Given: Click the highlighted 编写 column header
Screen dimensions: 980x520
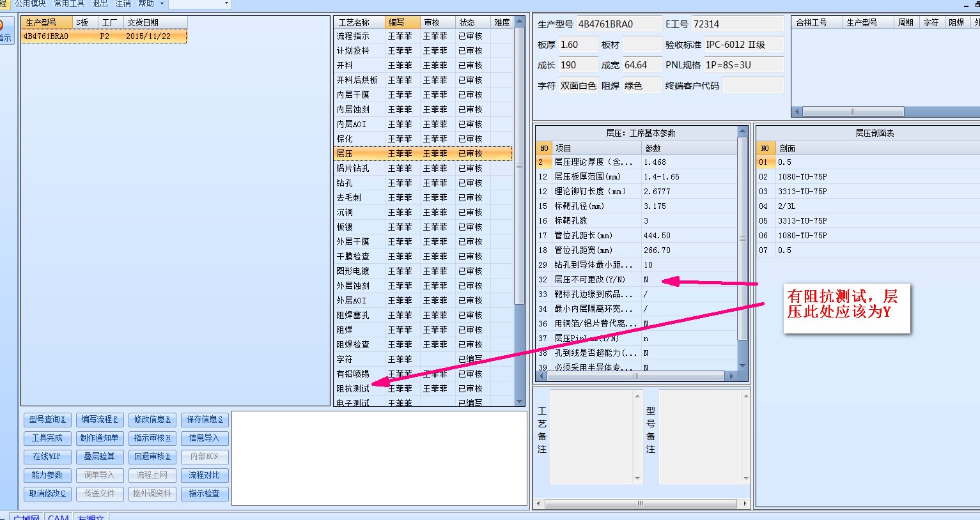Looking at the screenshot, I should click(x=403, y=22).
